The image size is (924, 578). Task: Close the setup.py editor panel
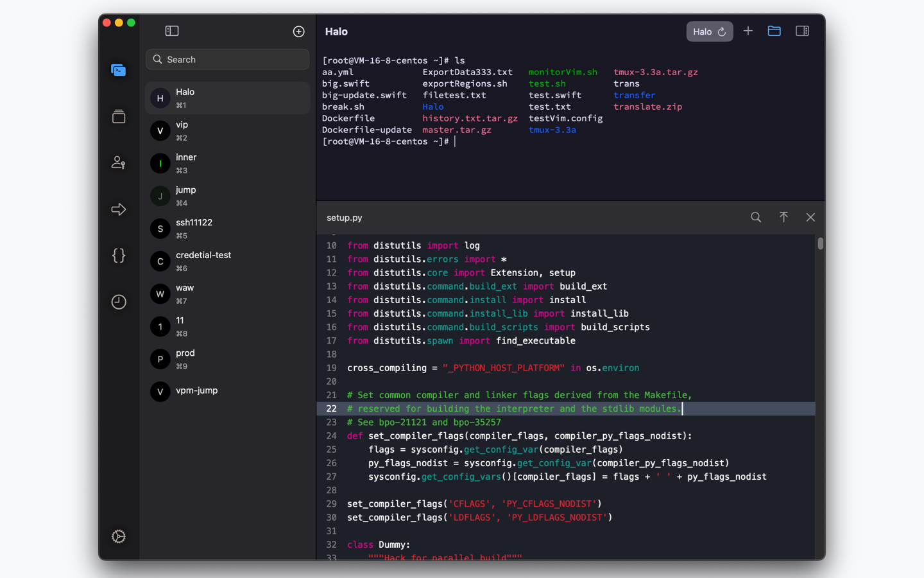pyautogui.click(x=810, y=217)
